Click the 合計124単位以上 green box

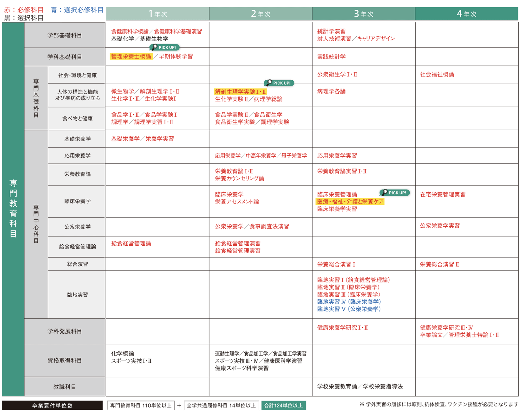click(x=283, y=405)
